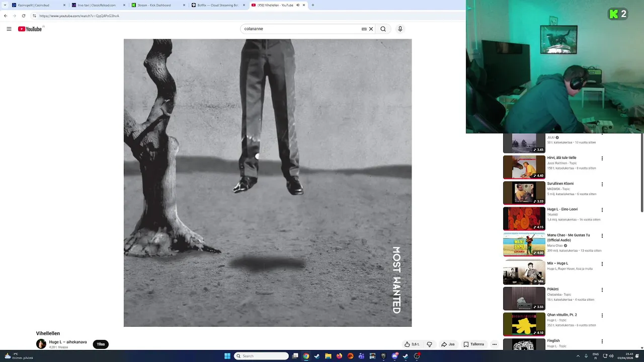
Task: Open options for Mix – Huge L
Action: click(x=602, y=264)
